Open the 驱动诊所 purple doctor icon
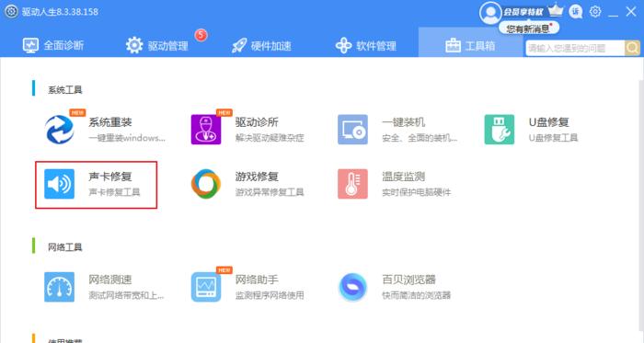 tap(206, 130)
